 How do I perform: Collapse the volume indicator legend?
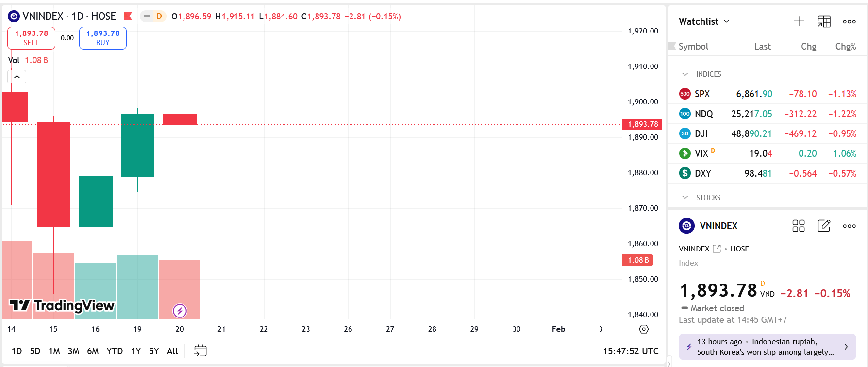[17, 77]
